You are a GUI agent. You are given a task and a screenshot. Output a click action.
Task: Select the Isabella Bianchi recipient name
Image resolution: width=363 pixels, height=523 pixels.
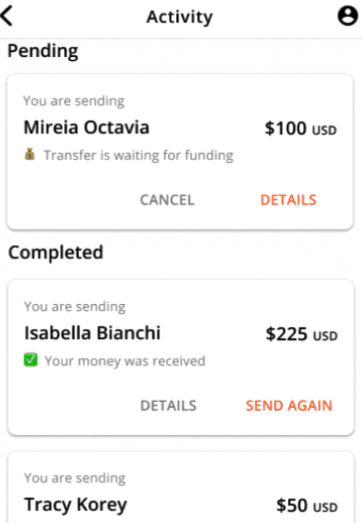click(92, 333)
